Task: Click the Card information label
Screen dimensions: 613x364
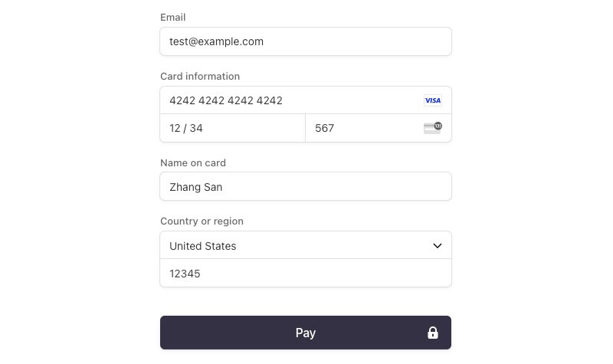Action: (200, 76)
